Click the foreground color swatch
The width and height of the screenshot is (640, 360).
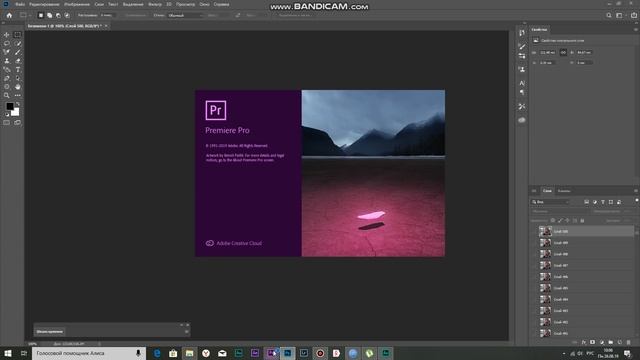[x=10, y=107]
